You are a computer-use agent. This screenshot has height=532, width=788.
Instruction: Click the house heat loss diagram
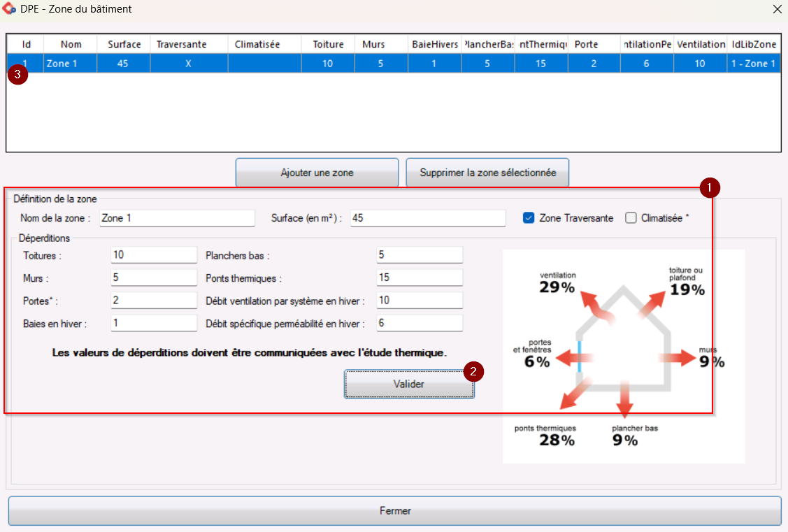624,357
